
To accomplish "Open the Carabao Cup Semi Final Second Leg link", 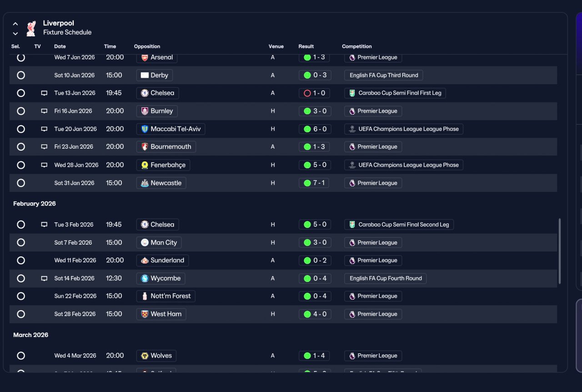I will point(399,225).
